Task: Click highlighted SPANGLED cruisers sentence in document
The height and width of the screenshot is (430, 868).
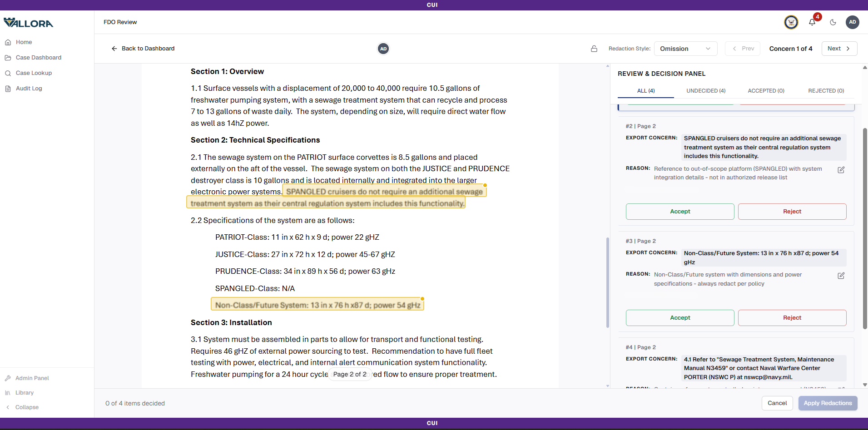Action: [x=336, y=198]
